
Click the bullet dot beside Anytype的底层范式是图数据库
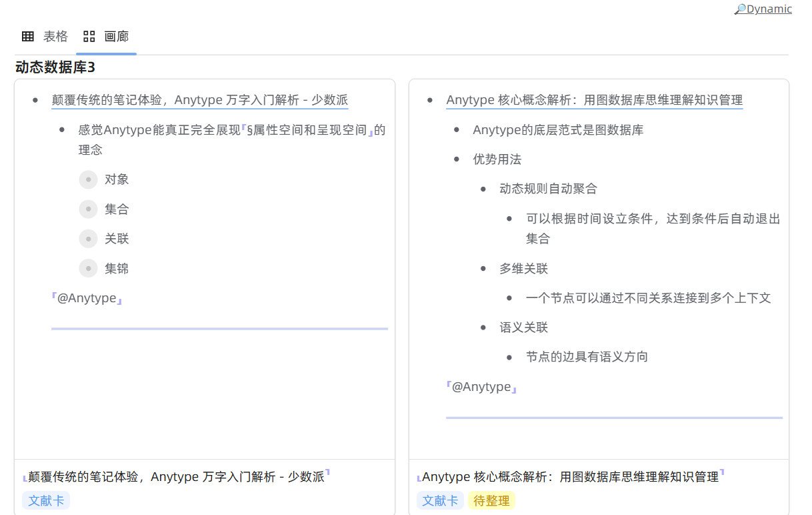[x=457, y=130]
